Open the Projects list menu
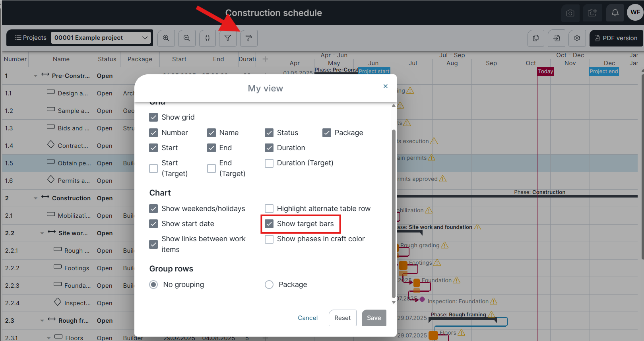Screen dimensions: 644x341 31,38
